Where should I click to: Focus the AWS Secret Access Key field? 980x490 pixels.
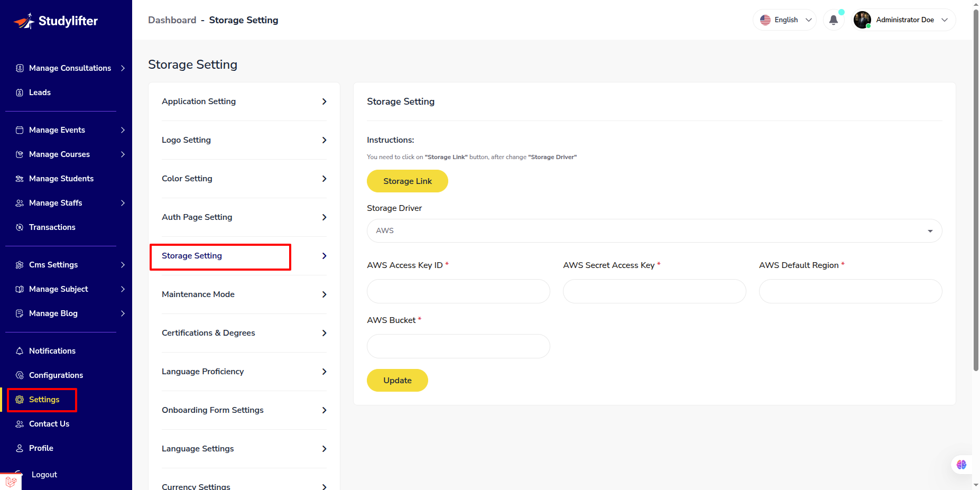coord(654,291)
